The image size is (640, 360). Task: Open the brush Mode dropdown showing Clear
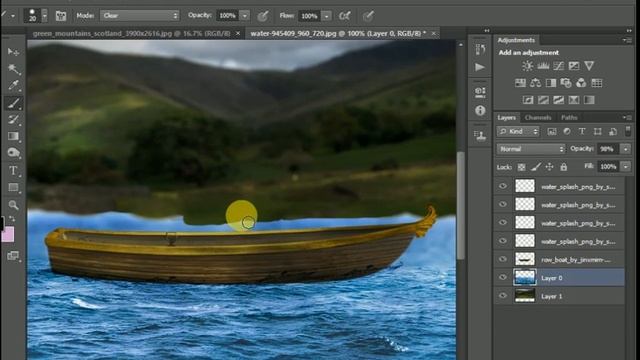pyautogui.click(x=140, y=16)
